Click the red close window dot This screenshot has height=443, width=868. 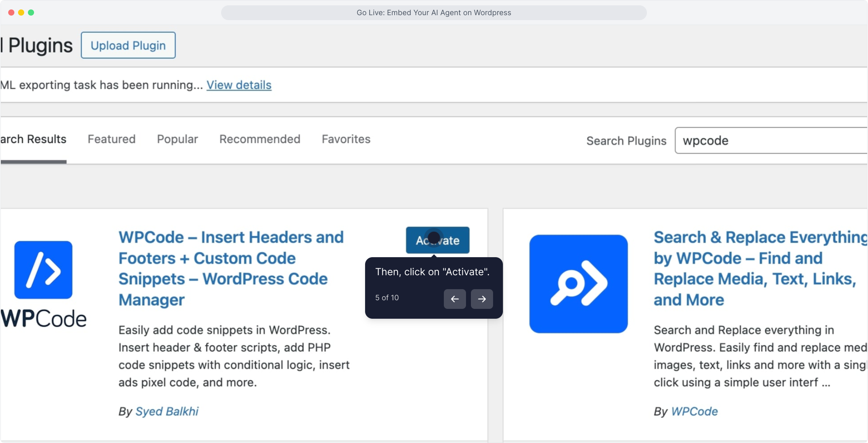[11, 12]
